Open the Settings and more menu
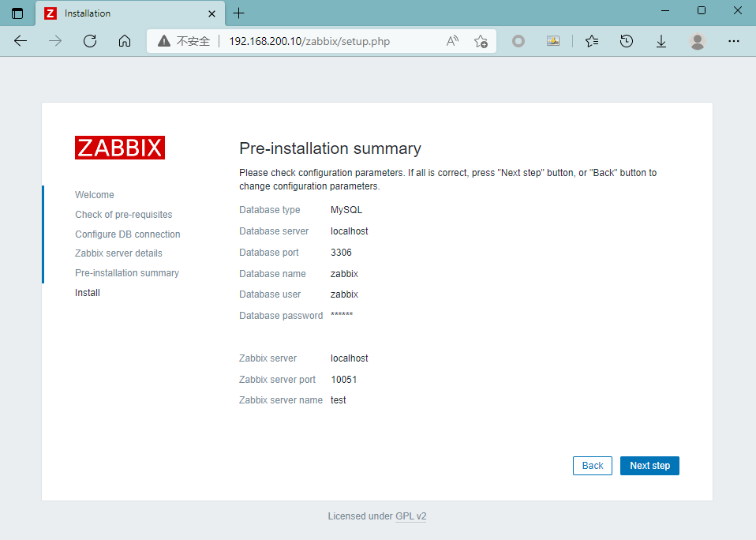 (734, 41)
